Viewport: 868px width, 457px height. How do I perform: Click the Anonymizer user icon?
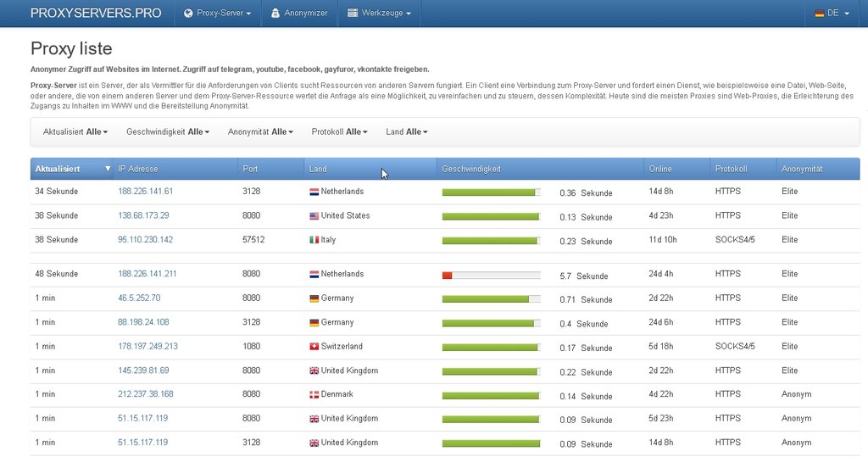coord(275,14)
